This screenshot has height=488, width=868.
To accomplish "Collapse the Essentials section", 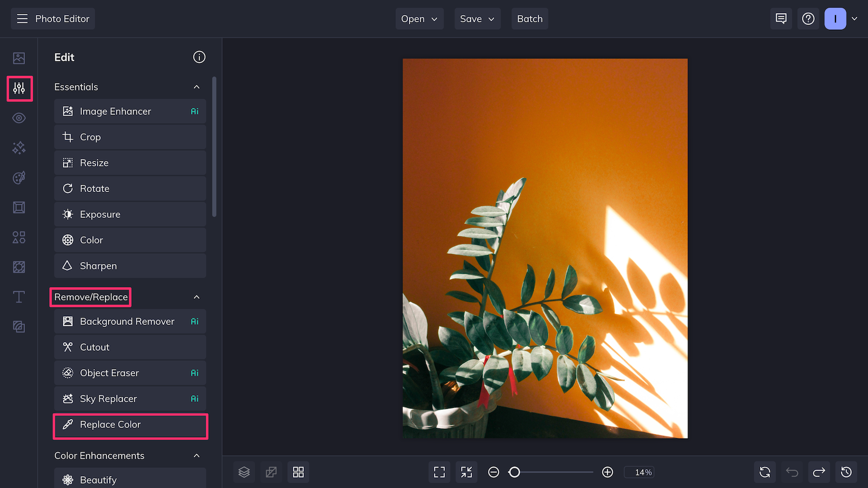I will [x=196, y=87].
